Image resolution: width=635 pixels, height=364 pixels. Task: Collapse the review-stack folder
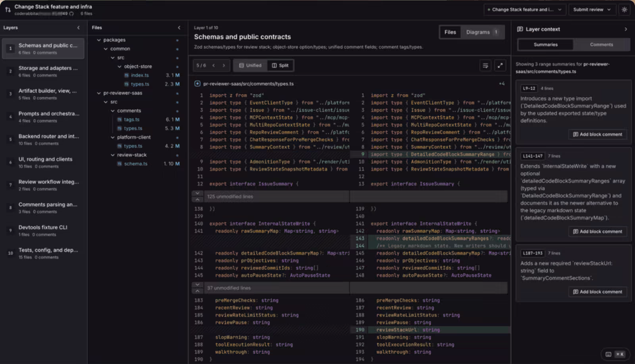click(113, 155)
